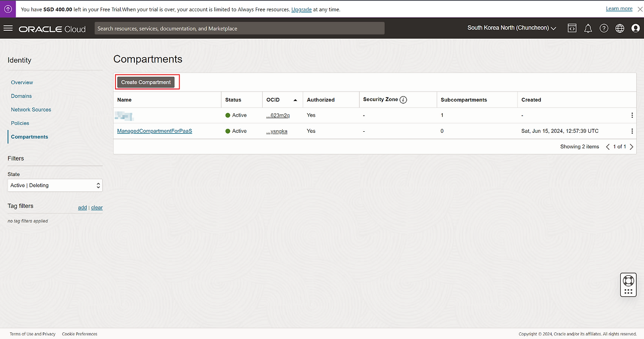Image resolution: width=644 pixels, height=339 pixels.
Task: Open the State filter dropdown
Action: (x=55, y=186)
